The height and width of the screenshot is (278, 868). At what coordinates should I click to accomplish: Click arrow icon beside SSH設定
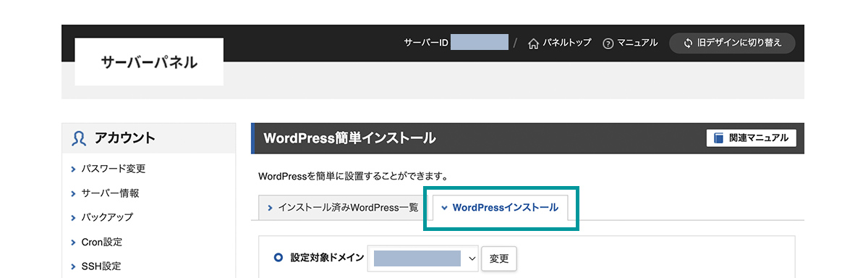coord(74,266)
